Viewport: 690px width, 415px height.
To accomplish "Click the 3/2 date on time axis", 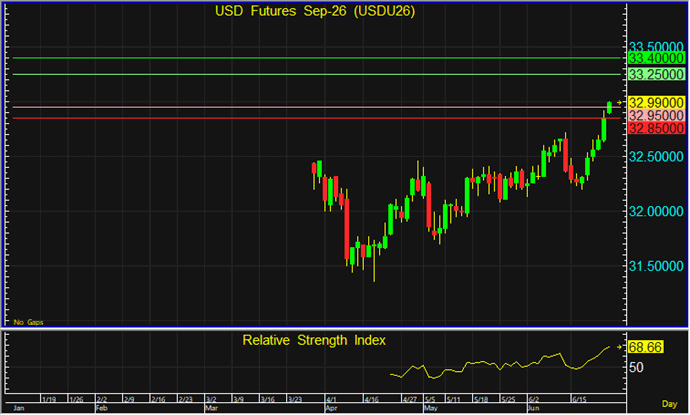I will click(x=211, y=400).
